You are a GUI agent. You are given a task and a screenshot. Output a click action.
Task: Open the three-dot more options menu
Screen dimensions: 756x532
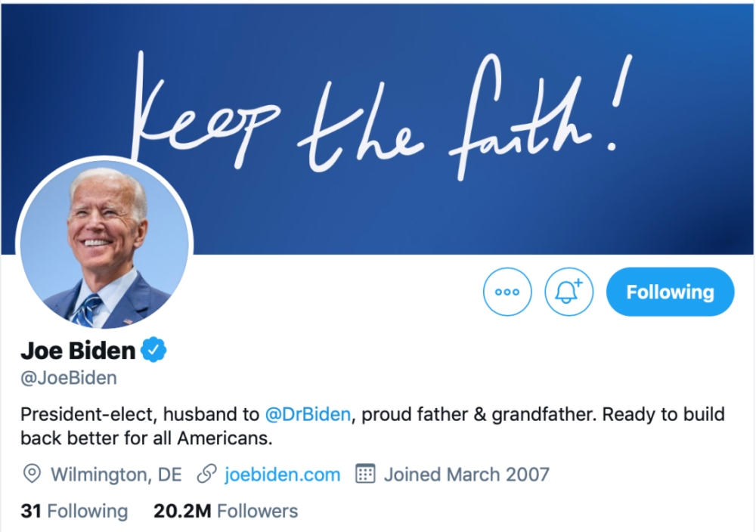click(507, 292)
